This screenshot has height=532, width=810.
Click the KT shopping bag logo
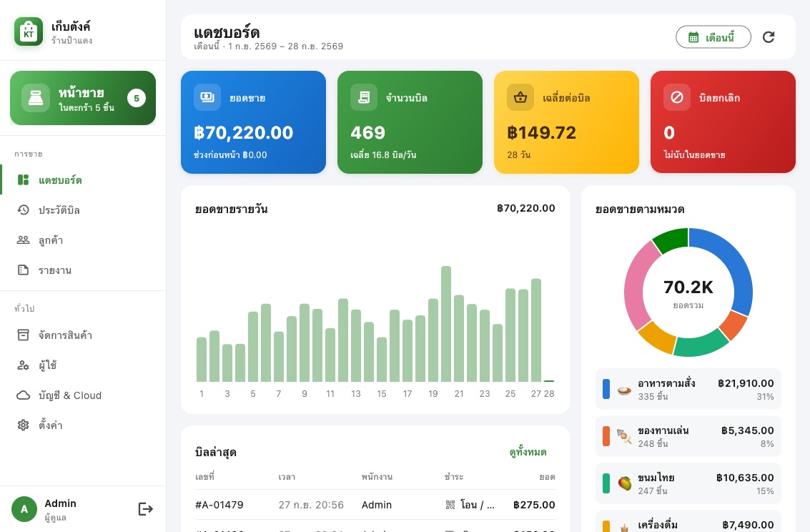pyautogui.click(x=29, y=31)
